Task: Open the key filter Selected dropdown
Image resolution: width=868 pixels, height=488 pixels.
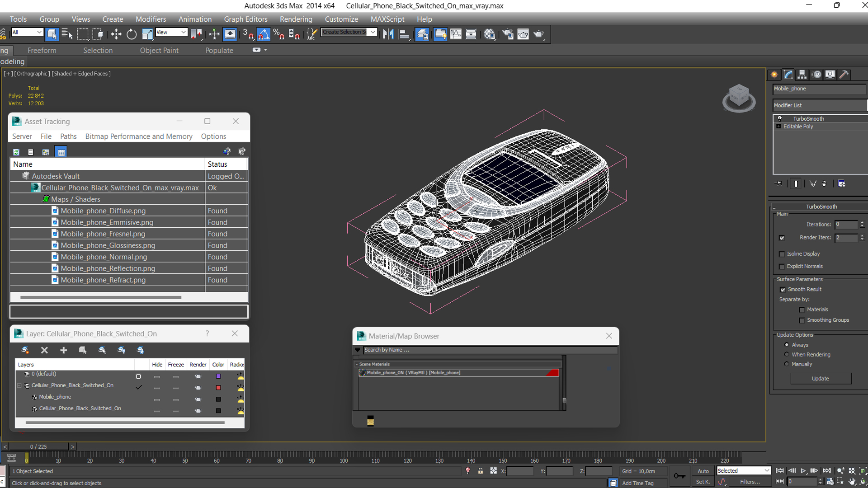Action: (x=743, y=471)
